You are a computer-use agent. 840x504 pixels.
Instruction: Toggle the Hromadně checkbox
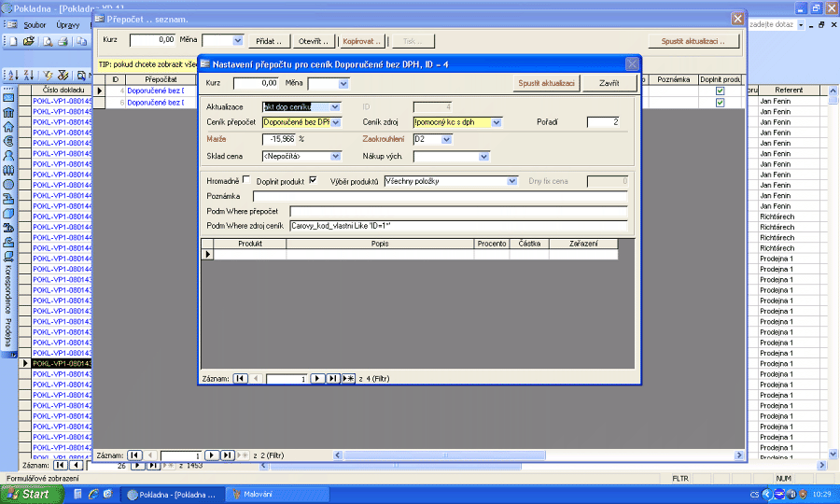click(246, 179)
